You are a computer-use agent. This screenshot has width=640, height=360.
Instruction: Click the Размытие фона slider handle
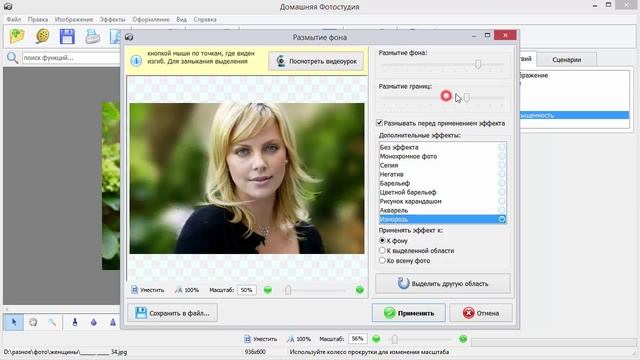[478, 64]
